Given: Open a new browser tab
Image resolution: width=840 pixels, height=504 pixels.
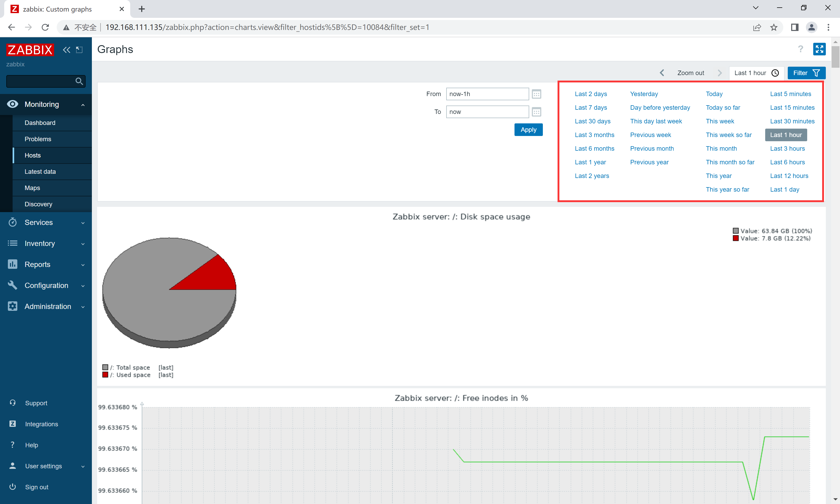Looking at the screenshot, I should pyautogui.click(x=142, y=9).
